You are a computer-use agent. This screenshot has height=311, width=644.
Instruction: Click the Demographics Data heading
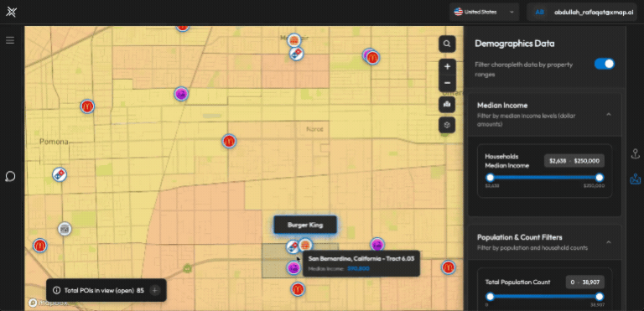pos(515,44)
